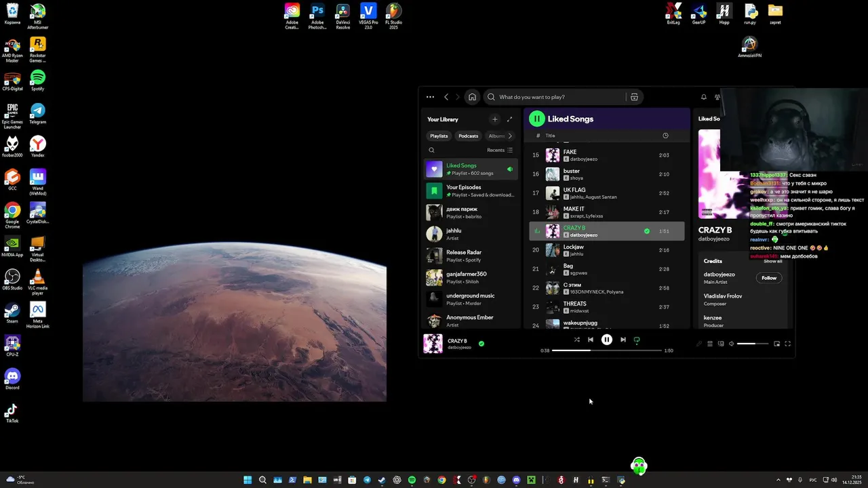Open the Queue icon
868x488 pixels.
click(x=710, y=344)
